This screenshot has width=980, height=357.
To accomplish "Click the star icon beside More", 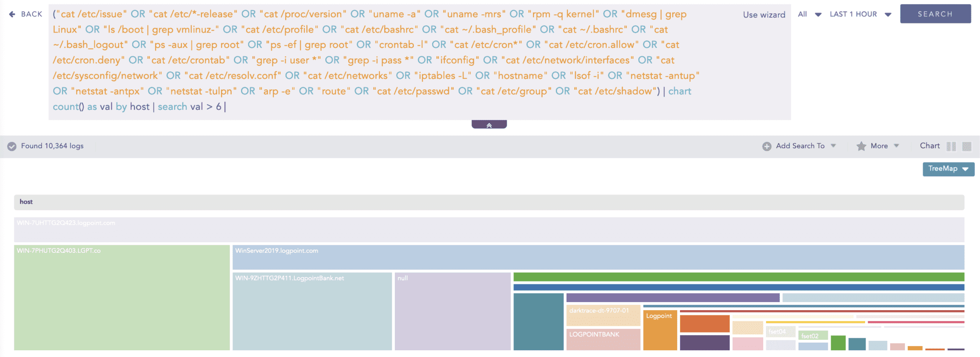I will [x=861, y=146].
